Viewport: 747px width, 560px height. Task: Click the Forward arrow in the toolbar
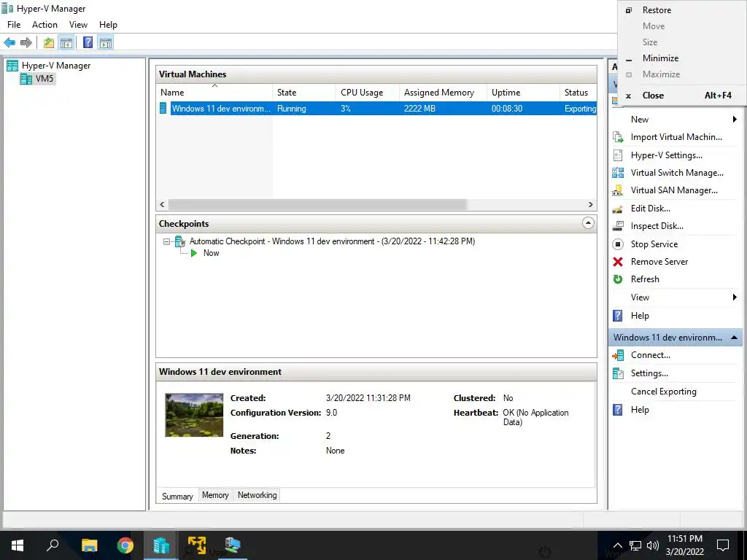(26, 43)
